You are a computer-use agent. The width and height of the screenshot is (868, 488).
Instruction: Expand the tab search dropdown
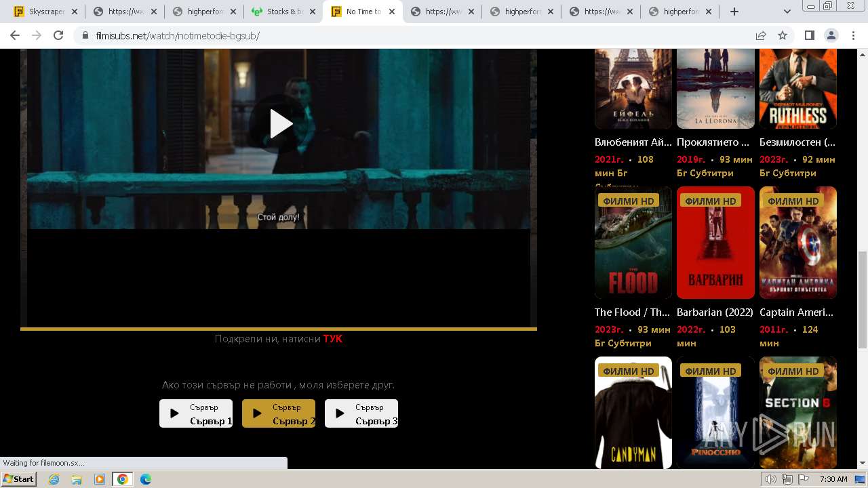click(787, 12)
